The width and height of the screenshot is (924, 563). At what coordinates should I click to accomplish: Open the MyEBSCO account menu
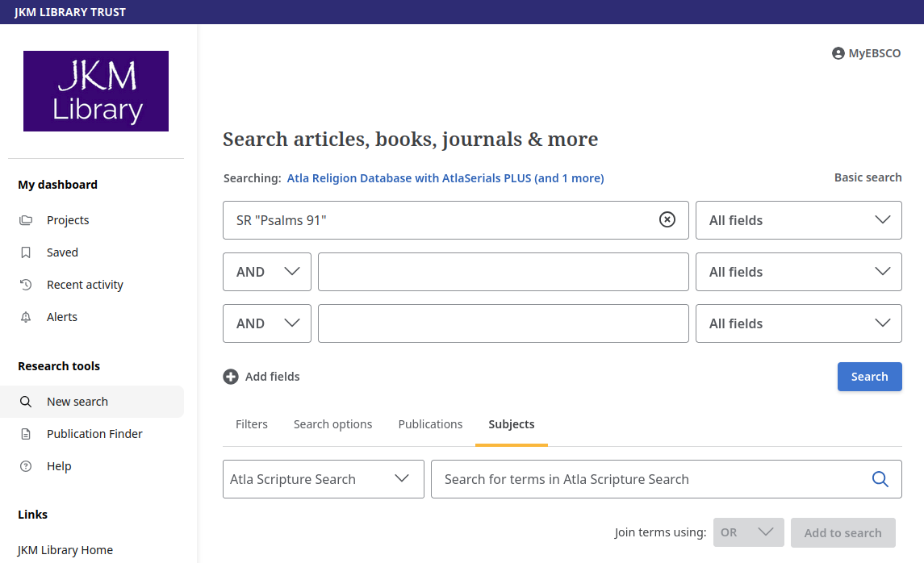[866, 53]
